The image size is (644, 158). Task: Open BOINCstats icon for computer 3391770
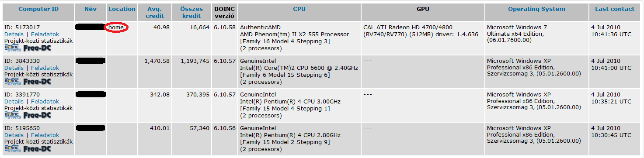[13, 115]
